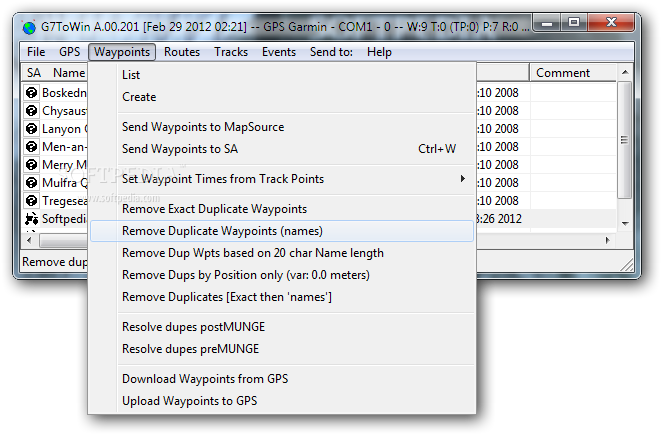Click the resize grip in status bar corner
Viewport: 662px width, 435px height.
point(627,265)
